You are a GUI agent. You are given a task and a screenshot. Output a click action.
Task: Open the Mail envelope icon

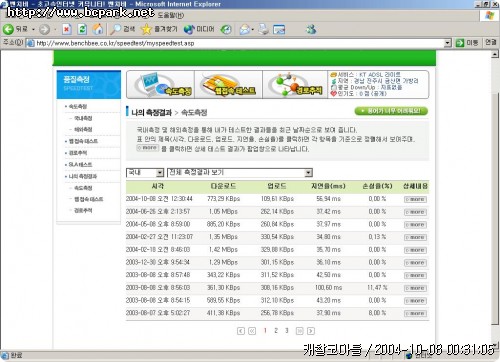coord(244,30)
